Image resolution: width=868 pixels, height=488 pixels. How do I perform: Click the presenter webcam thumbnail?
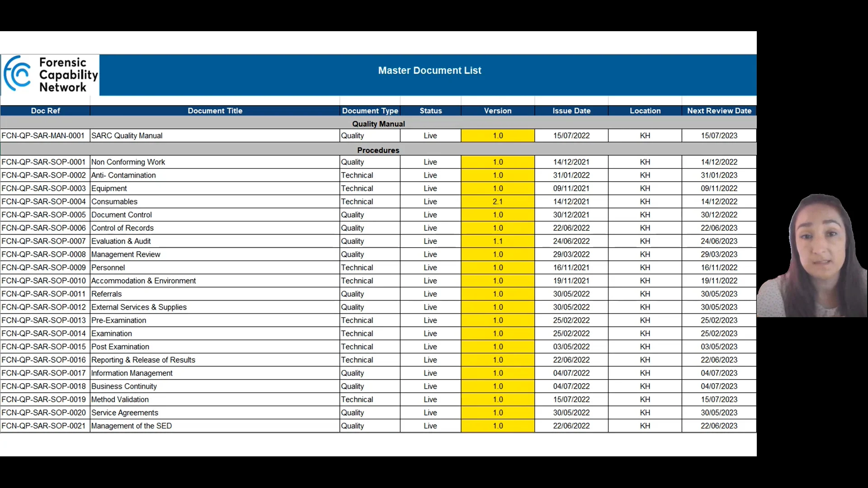pyautogui.click(x=812, y=256)
